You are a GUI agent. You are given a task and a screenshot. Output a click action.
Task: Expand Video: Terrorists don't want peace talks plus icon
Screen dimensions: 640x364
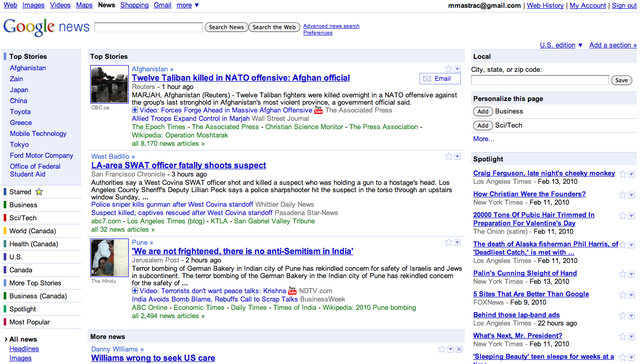(x=135, y=291)
